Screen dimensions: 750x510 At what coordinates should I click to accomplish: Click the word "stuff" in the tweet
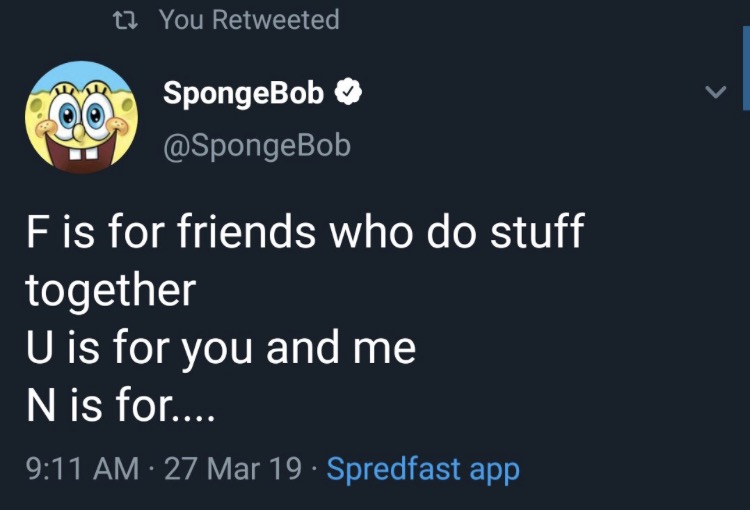pos(536,232)
